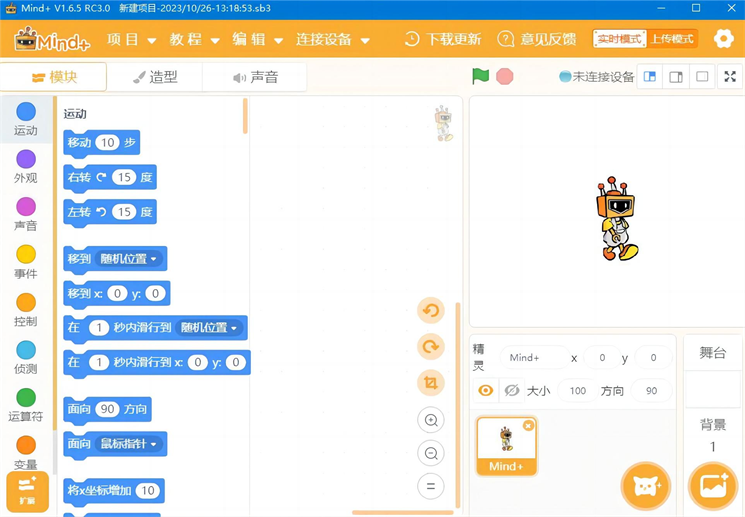This screenshot has height=517, width=745.
Task: Select the 外观 purple category
Action: point(26,166)
